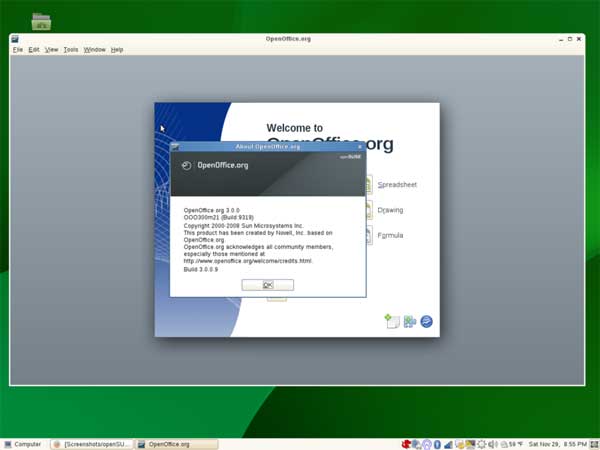Click OK in About OpenOffice.org dialog

267,285
